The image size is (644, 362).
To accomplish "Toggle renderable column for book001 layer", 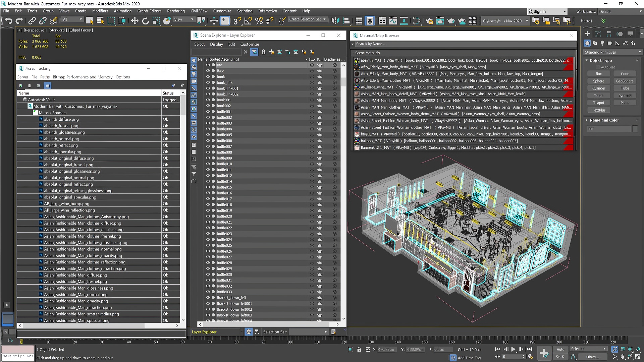I will (x=320, y=100).
